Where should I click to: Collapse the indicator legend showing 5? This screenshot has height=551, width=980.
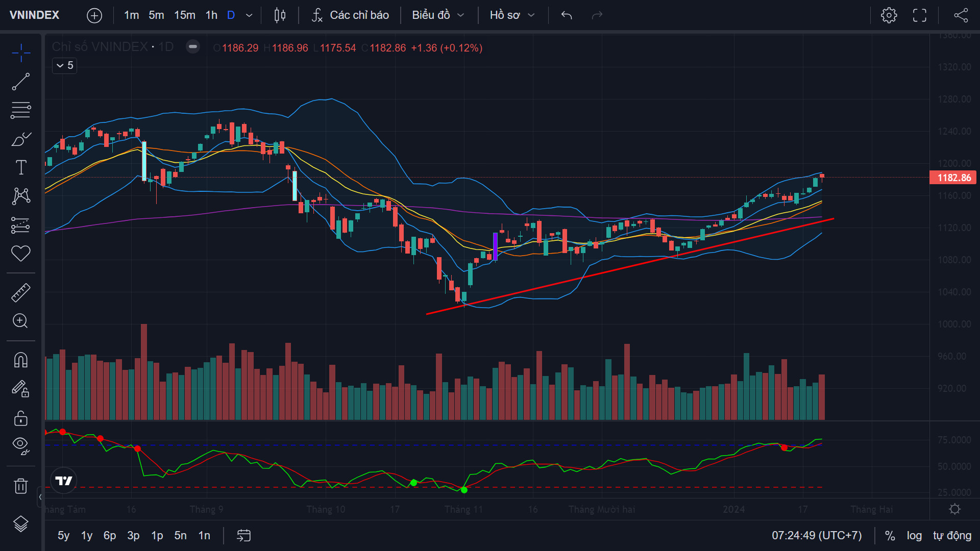pos(65,66)
